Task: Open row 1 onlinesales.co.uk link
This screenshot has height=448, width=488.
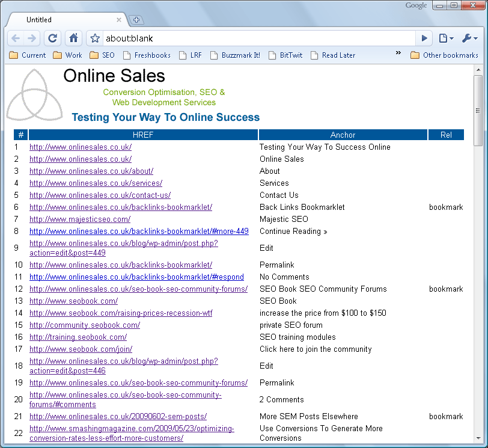Action: (x=81, y=147)
